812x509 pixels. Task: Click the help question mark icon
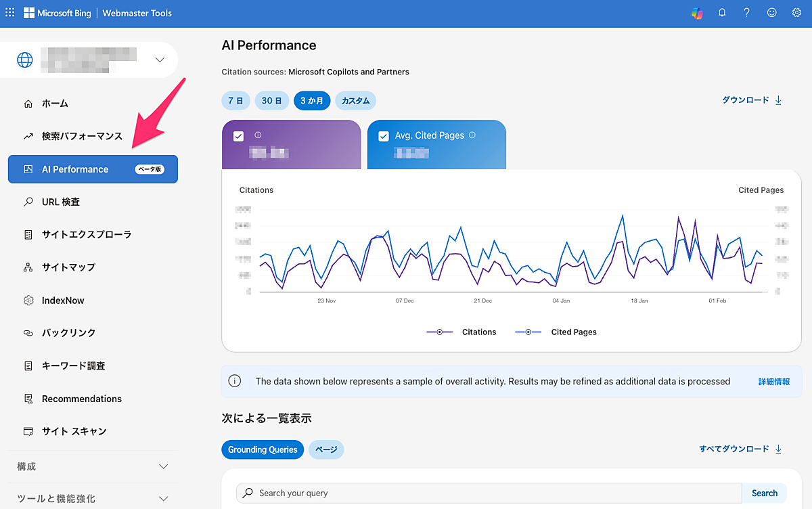(x=746, y=13)
